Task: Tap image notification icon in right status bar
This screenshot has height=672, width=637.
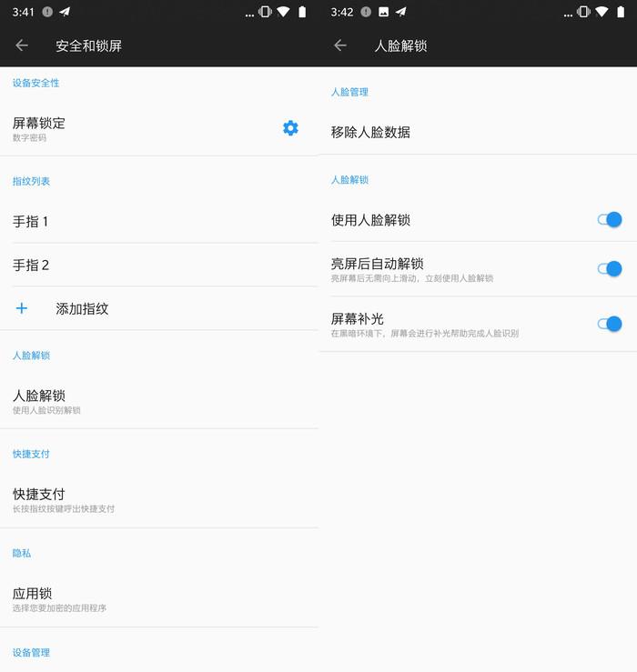Action: click(x=383, y=12)
